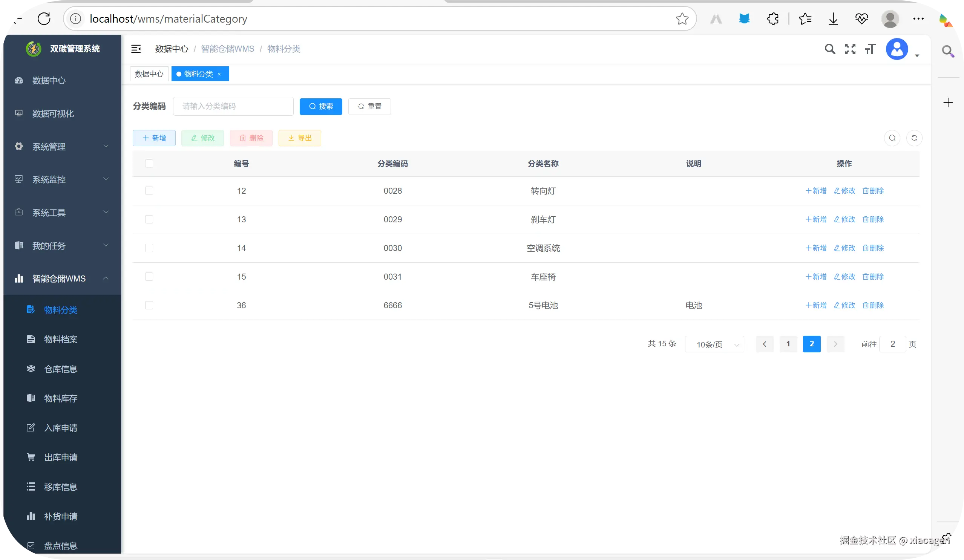Bookmark page with address bar star
Viewport: 964px width, 560px height.
pyautogui.click(x=682, y=19)
